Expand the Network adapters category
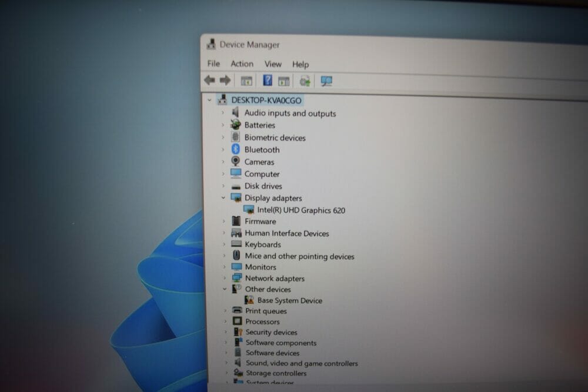Viewport: 588px width, 392px height. [224, 278]
